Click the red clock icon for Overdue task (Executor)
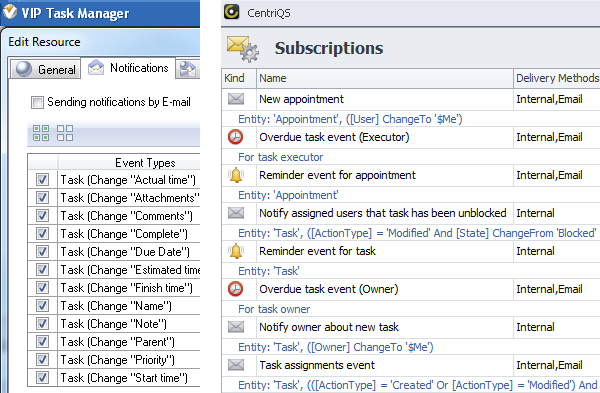Image resolution: width=600 pixels, height=393 pixels. (236, 137)
